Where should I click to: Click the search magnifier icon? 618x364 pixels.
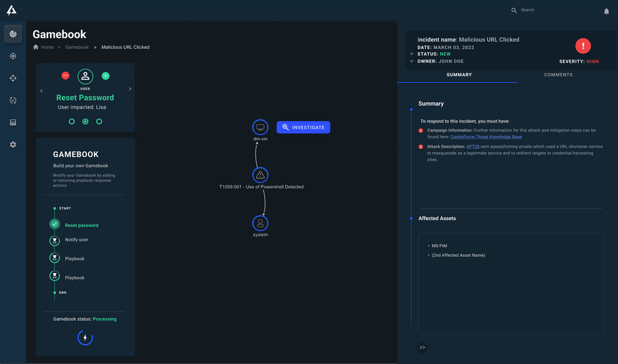click(514, 10)
